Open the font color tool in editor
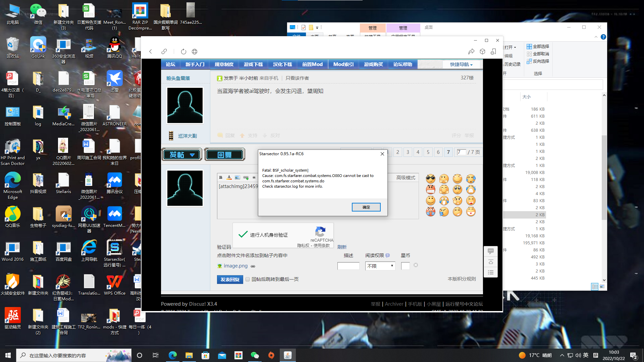The width and height of the screenshot is (644, 362). pyautogui.click(x=229, y=177)
